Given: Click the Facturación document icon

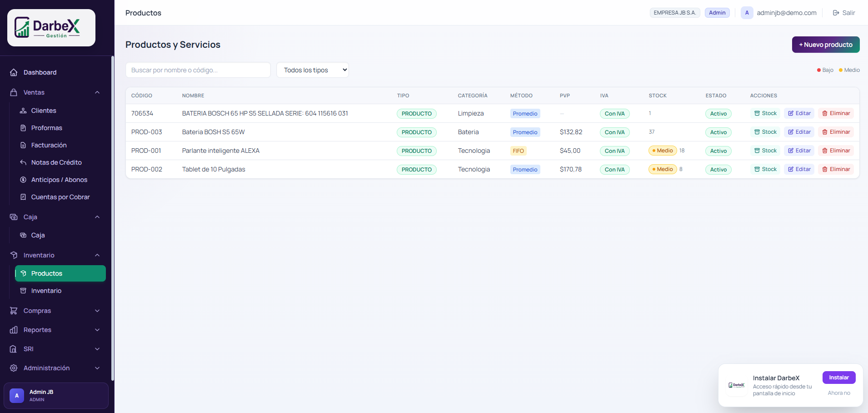Looking at the screenshot, I should click(23, 145).
